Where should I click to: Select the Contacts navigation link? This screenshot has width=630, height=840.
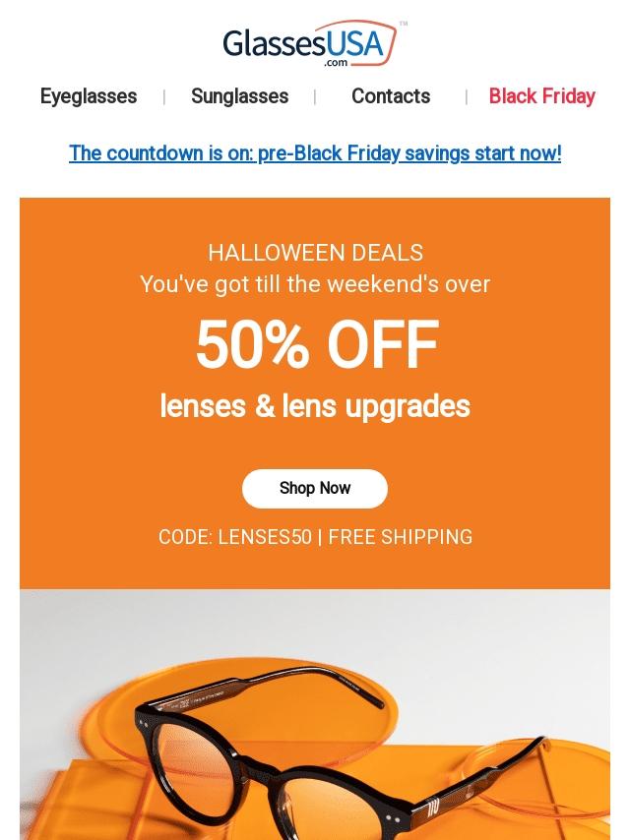pos(391,96)
